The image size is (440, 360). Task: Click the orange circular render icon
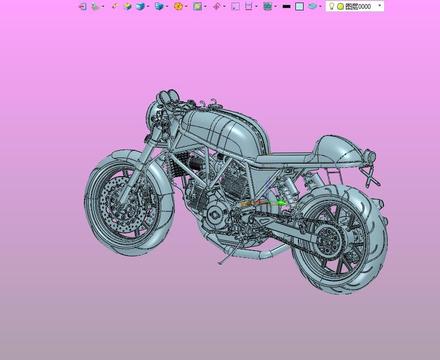(178, 6)
